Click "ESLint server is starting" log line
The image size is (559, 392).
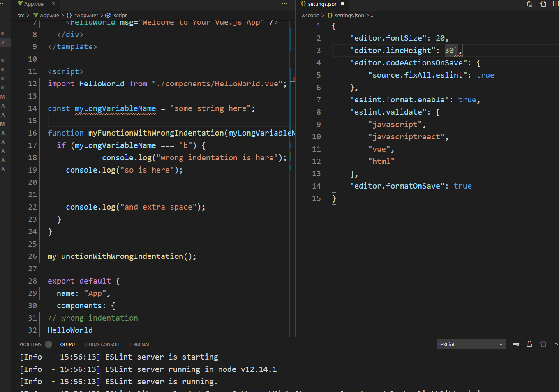click(x=119, y=357)
